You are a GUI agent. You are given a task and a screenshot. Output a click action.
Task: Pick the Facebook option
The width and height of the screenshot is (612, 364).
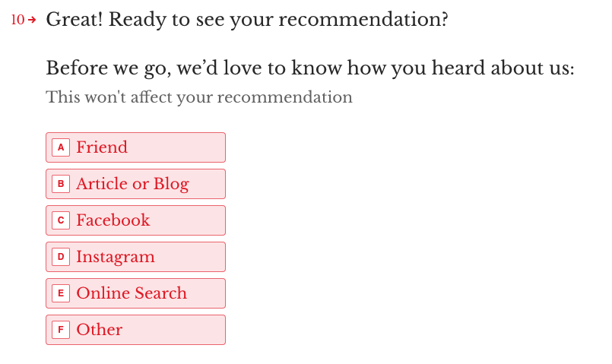tap(135, 220)
